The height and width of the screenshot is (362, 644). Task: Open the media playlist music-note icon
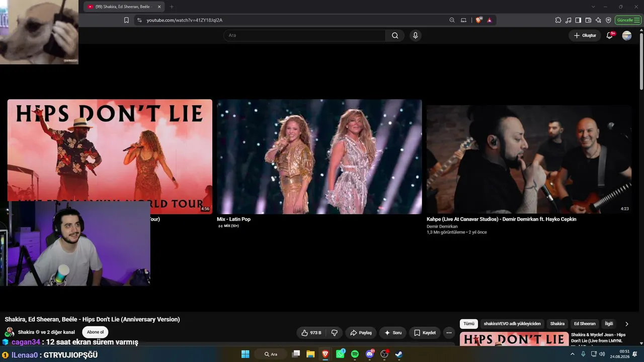568,20
